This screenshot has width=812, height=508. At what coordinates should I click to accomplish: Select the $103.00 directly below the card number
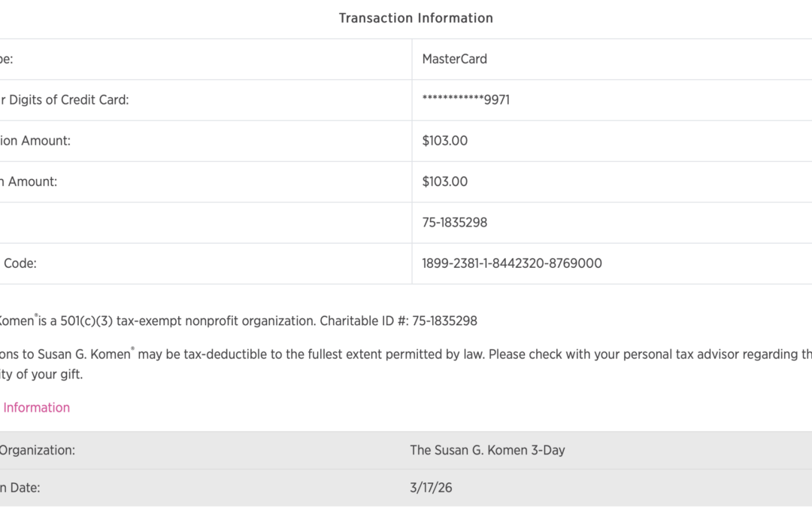(x=444, y=140)
